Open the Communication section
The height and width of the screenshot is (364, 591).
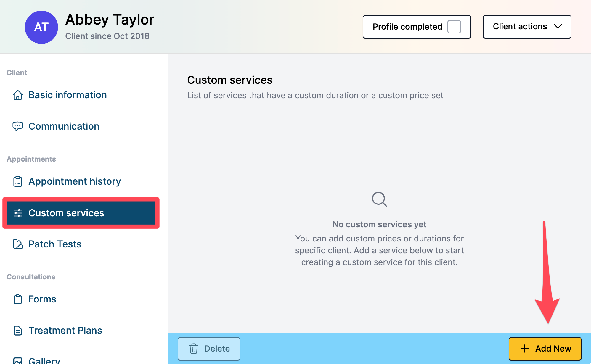coord(64,126)
